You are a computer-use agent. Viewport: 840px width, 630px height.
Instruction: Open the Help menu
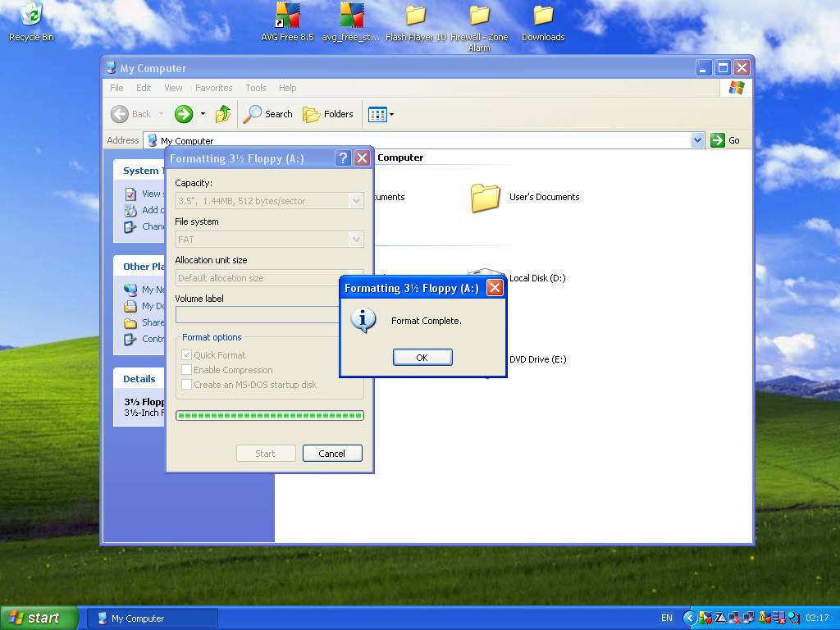287,88
